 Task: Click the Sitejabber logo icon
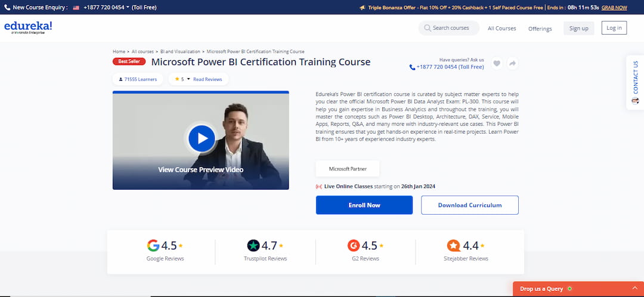click(453, 246)
